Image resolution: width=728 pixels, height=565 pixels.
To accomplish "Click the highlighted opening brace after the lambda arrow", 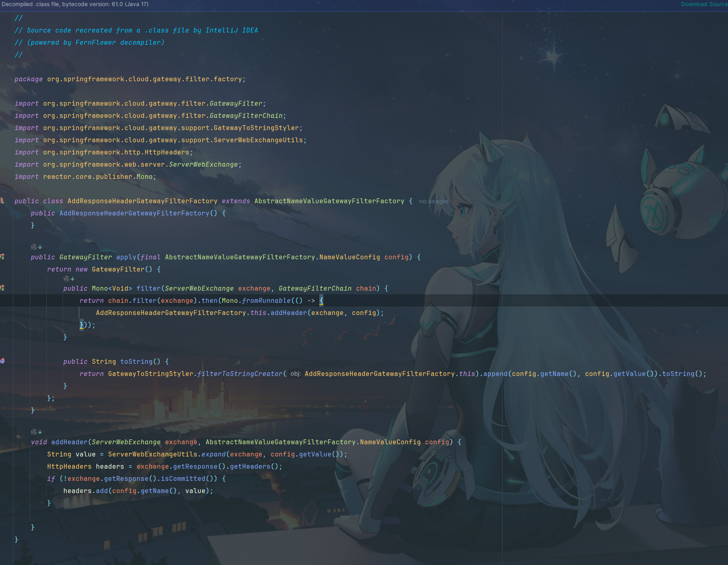I will coord(321,301).
